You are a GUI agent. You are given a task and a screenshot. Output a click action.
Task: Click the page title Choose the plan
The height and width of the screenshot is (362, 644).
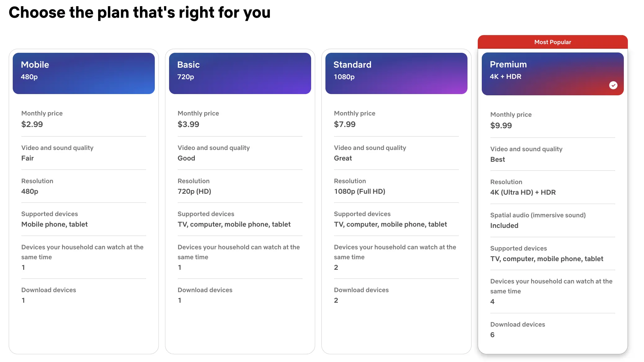point(140,12)
